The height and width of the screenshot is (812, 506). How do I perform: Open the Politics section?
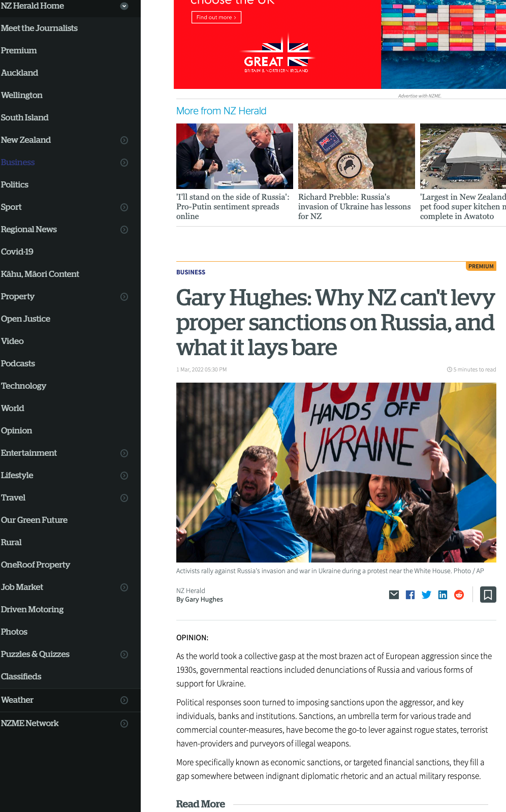15,184
